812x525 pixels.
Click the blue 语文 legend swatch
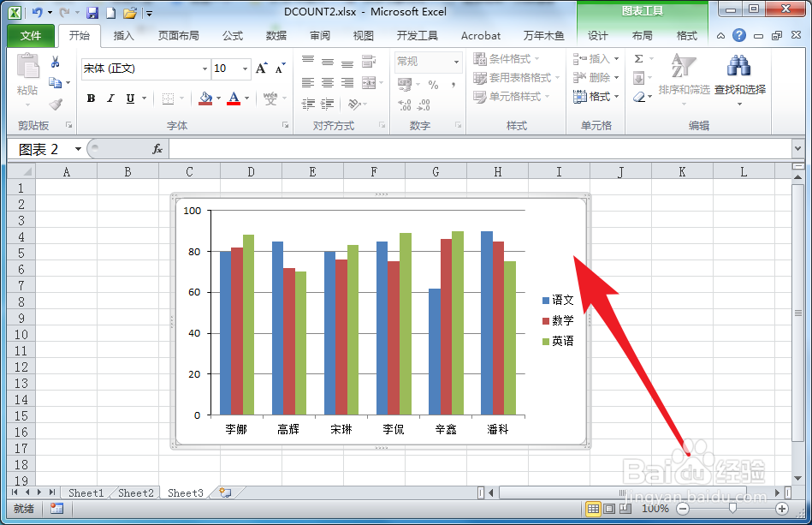[x=546, y=301]
